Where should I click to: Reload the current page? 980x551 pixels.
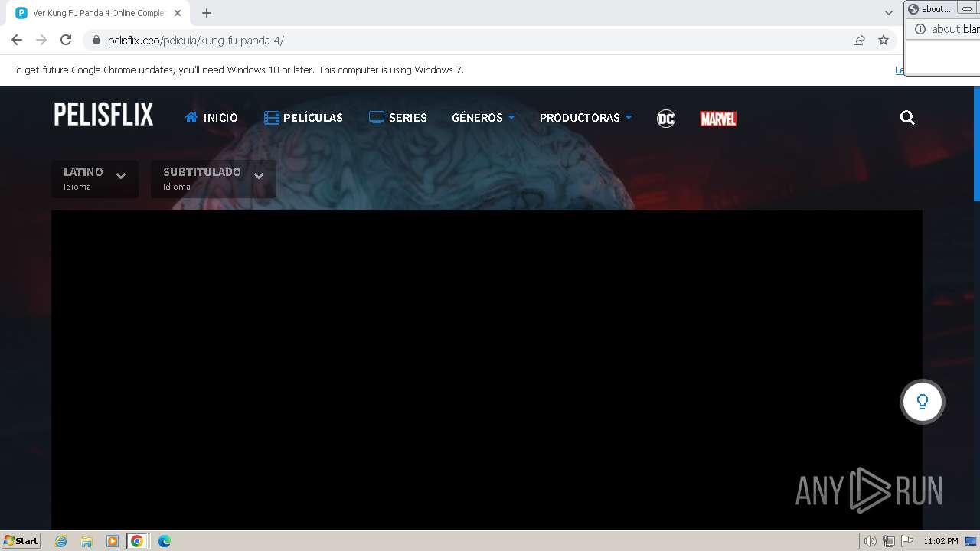point(66,40)
